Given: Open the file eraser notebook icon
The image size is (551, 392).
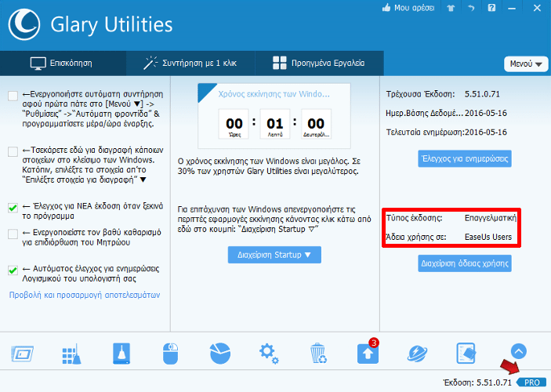Looking at the screenshot, I should point(466,354).
